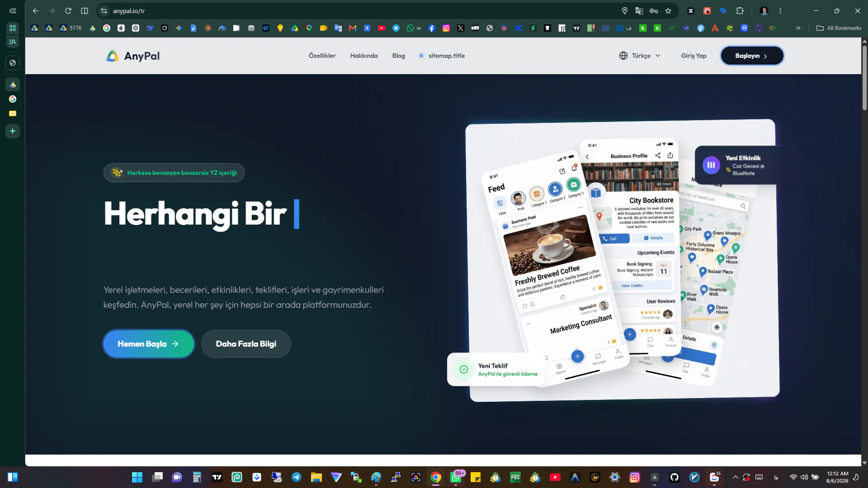
Task: Open GitHub Desktop from the taskbar
Action: point(675,477)
